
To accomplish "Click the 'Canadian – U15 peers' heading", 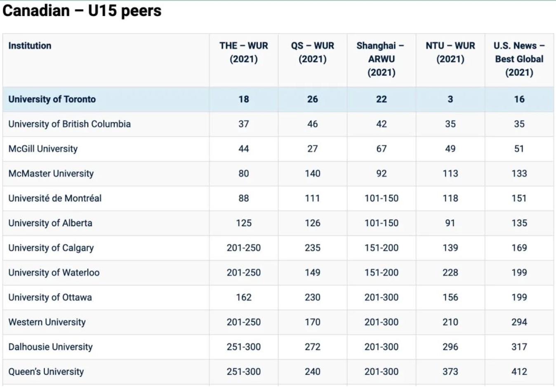I will [82, 11].
